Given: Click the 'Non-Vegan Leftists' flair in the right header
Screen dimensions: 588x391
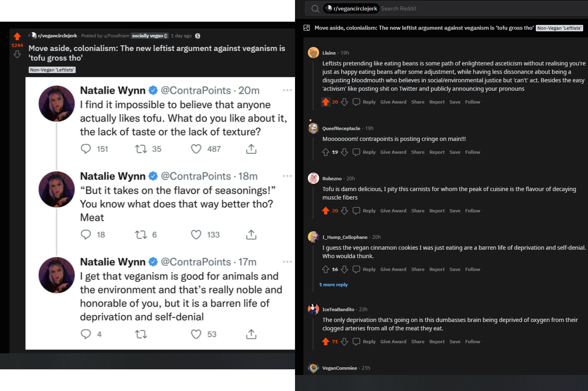Looking at the screenshot, I should [x=560, y=28].
